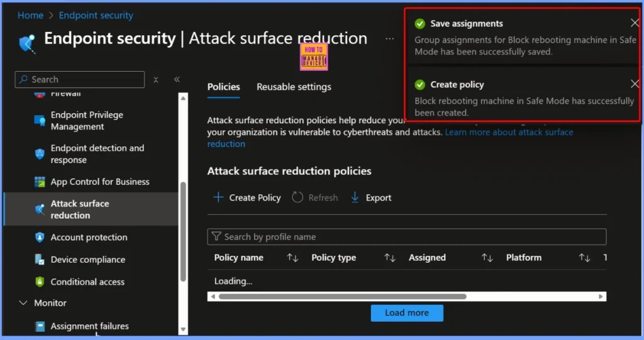Viewport: 644px width, 340px height.
Task: Click the Assignment failures icon
Action: coord(40,326)
